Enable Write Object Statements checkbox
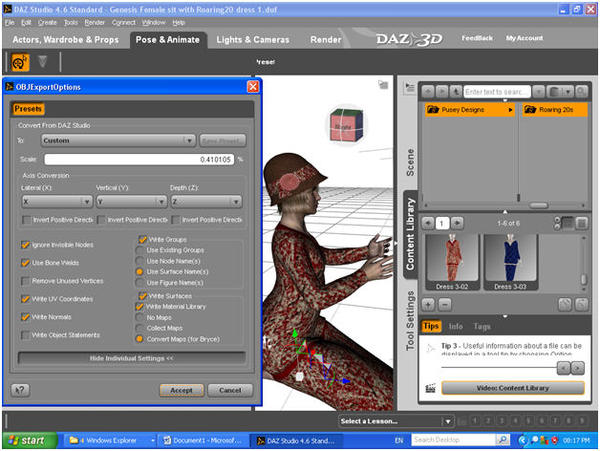 25,335
